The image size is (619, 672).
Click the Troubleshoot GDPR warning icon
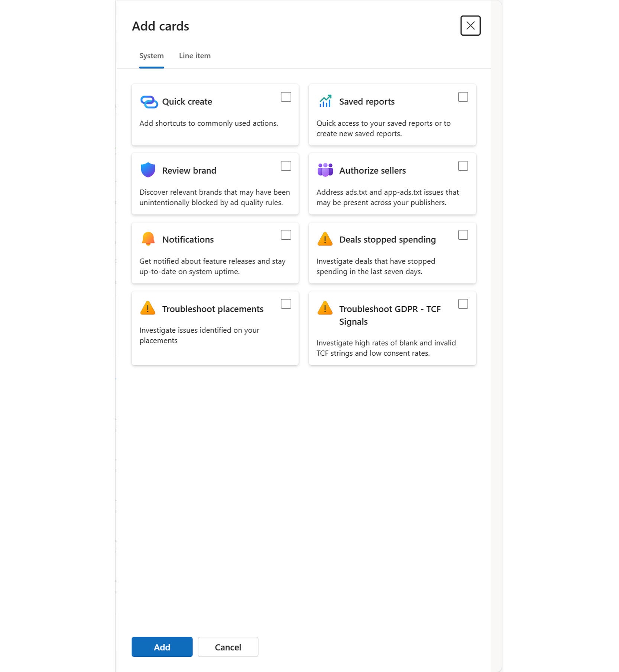point(325,308)
